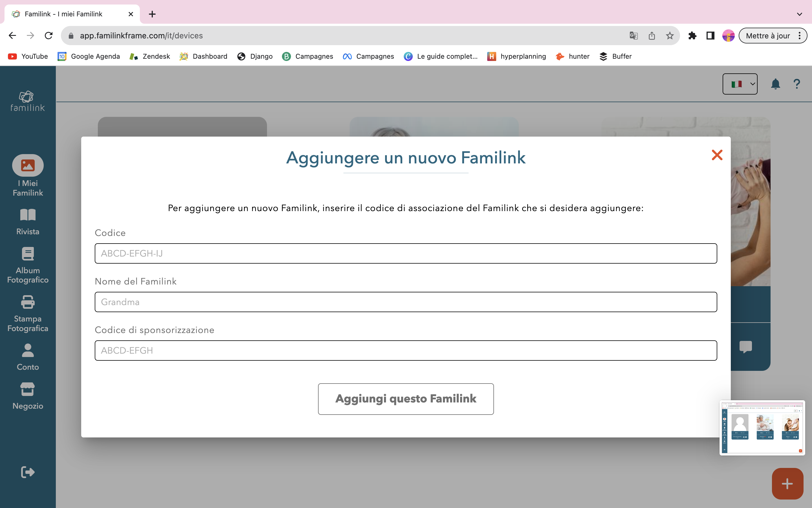Image resolution: width=812 pixels, height=508 pixels.
Task: Open a new browser tab
Action: click(x=152, y=14)
